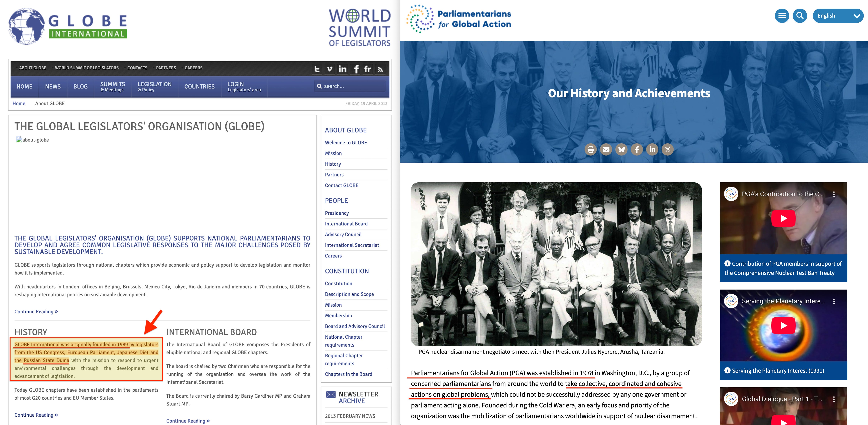Share via Bluesky butterfly icon
This screenshot has width=868, height=425.
click(x=621, y=149)
